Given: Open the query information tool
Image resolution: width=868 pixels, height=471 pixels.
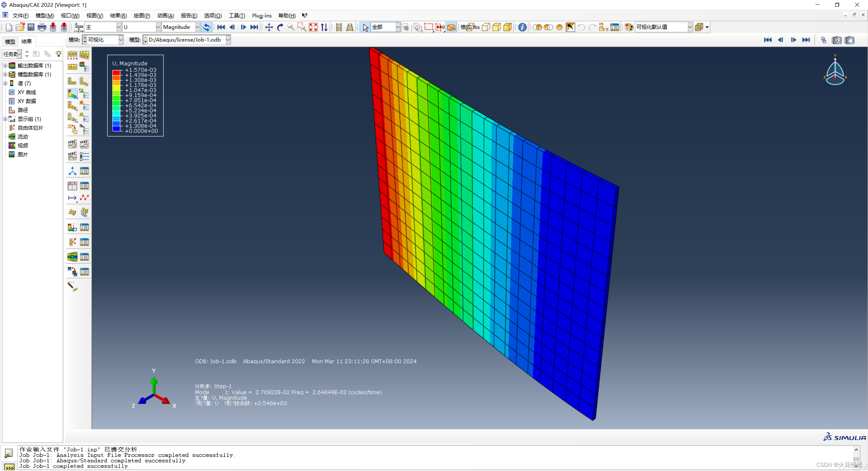Looking at the screenshot, I should tap(522, 27).
